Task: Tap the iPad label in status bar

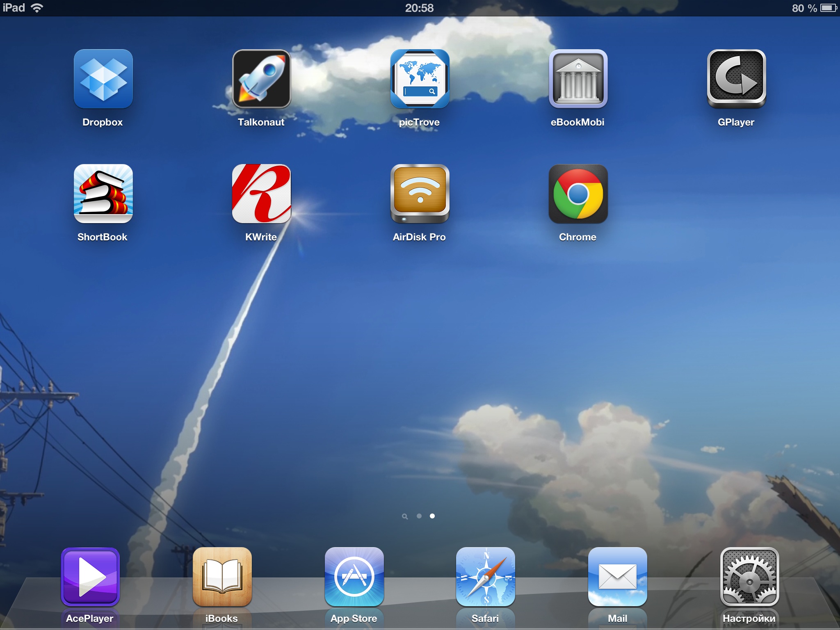Action: (x=14, y=8)
